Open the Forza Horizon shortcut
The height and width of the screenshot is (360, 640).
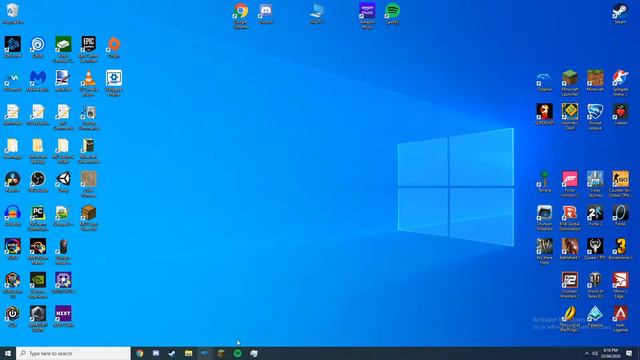point(570,184)
